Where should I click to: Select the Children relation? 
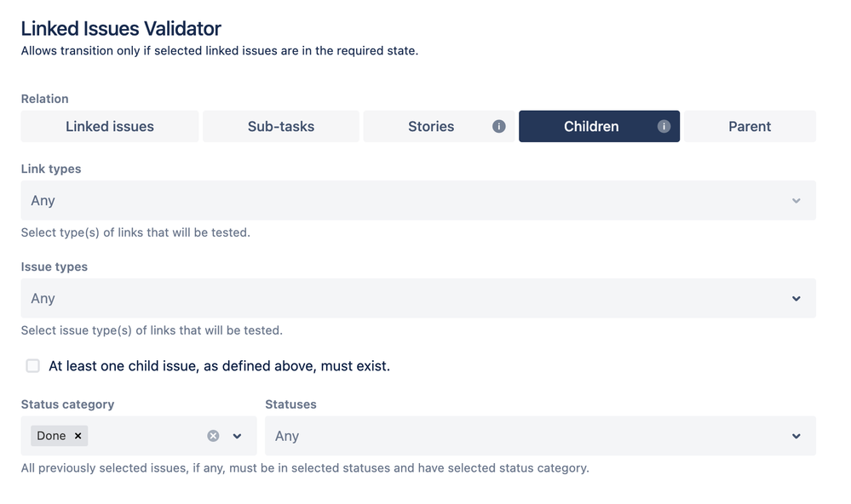click(599, 126)
